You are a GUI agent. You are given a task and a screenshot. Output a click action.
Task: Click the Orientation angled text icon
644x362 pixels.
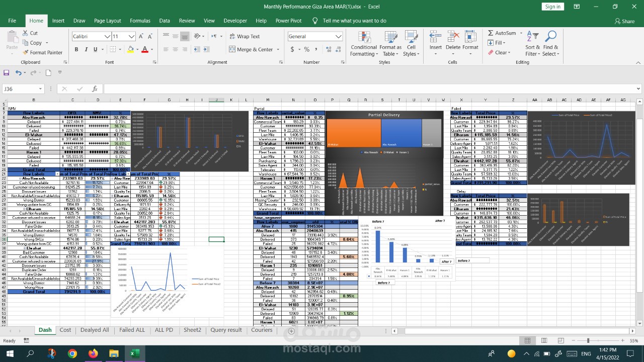[197, 36]
